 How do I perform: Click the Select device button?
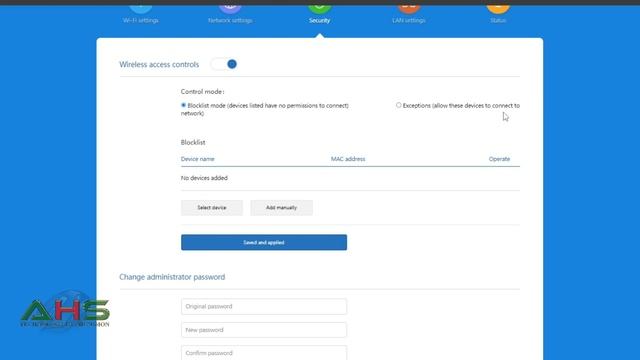(x=212, y=208)
